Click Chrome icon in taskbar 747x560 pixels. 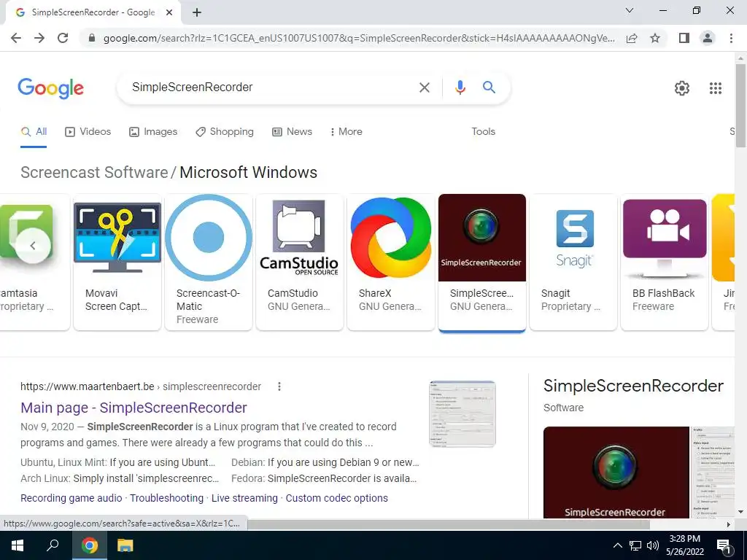(89, 545)
